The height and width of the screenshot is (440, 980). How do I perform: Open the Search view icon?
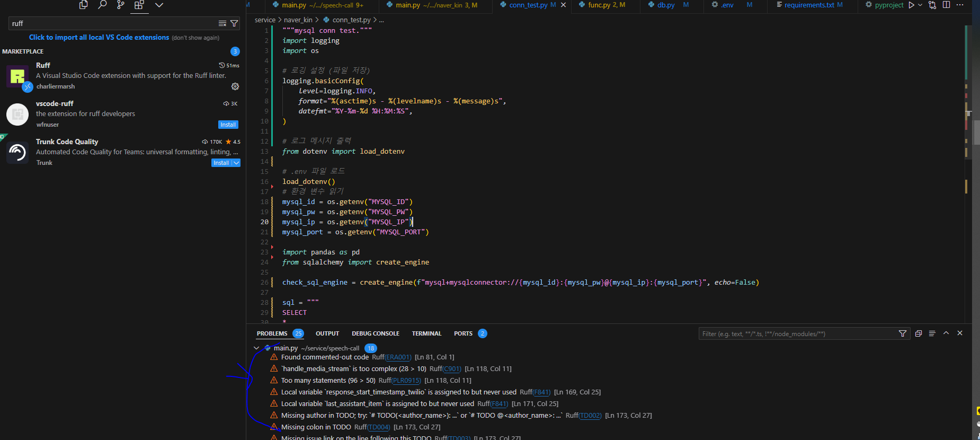click(x=102, y=5)
